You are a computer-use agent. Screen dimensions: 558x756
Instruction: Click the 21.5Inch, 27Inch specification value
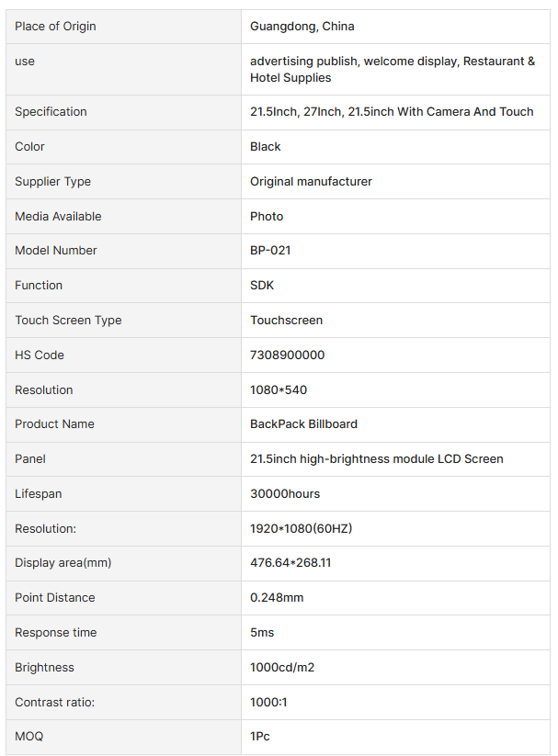392,112
